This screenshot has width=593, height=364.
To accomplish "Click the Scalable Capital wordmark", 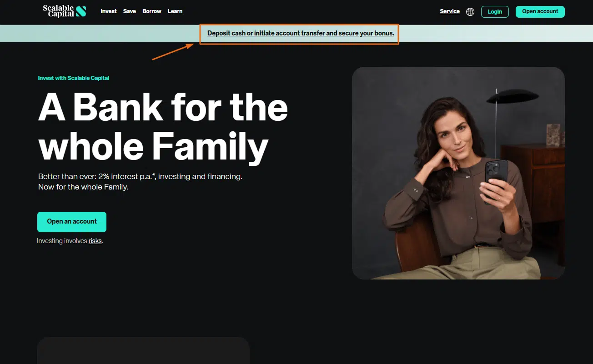I will pyautogui.click(x=58, y=11).
